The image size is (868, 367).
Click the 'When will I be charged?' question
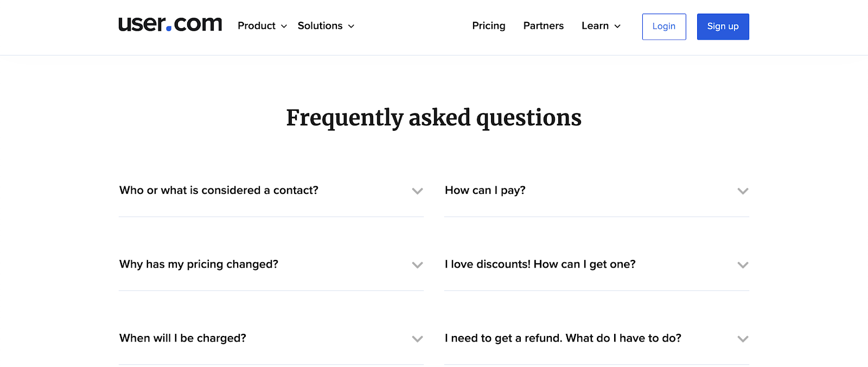(182, 338)
